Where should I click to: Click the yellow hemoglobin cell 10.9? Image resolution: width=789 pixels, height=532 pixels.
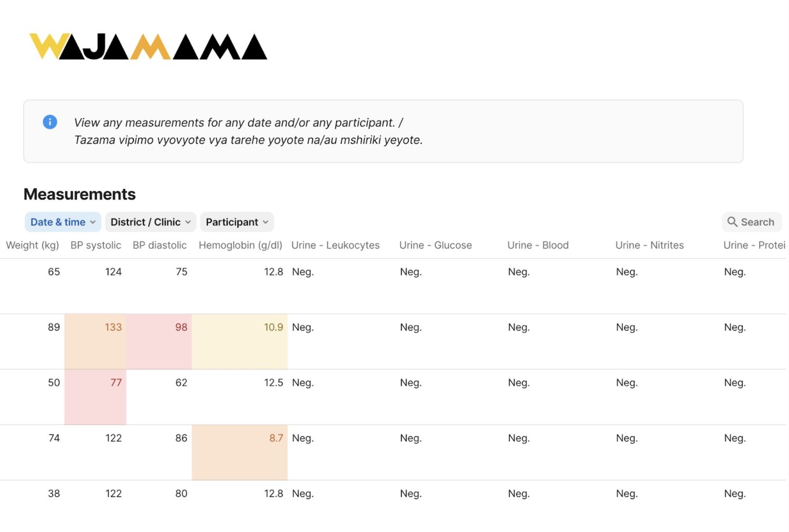click(x=240, y=342)
